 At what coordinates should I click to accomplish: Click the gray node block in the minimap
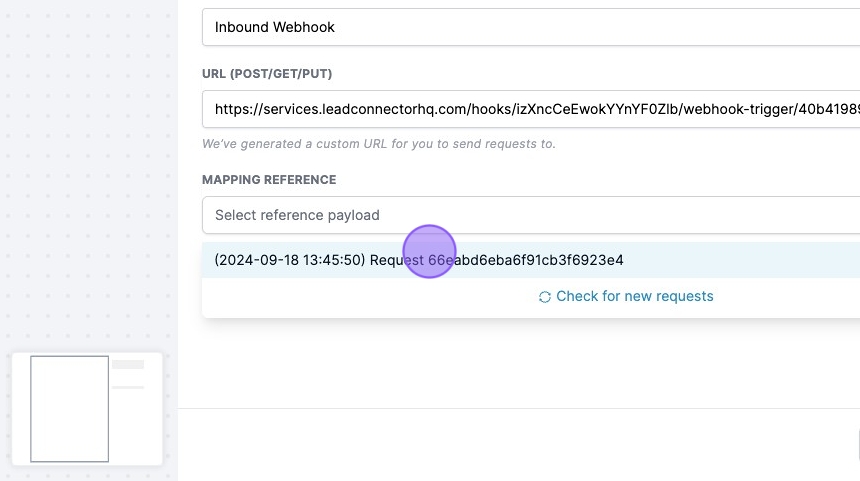[128, 364]
